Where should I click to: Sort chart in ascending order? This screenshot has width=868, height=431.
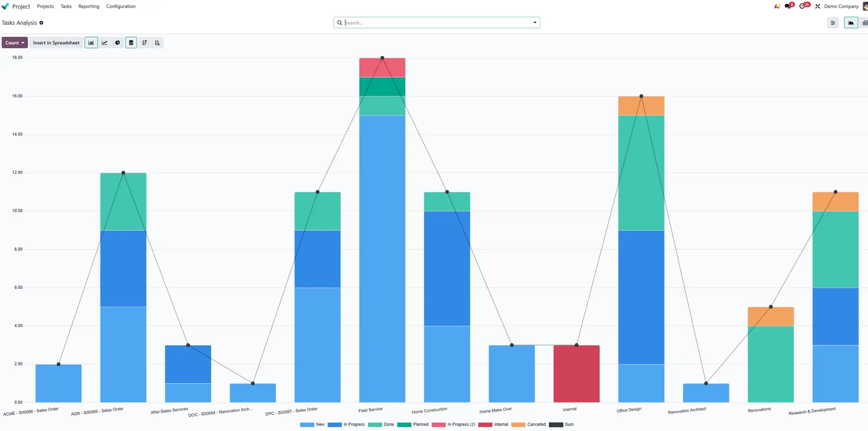point(157,43)
